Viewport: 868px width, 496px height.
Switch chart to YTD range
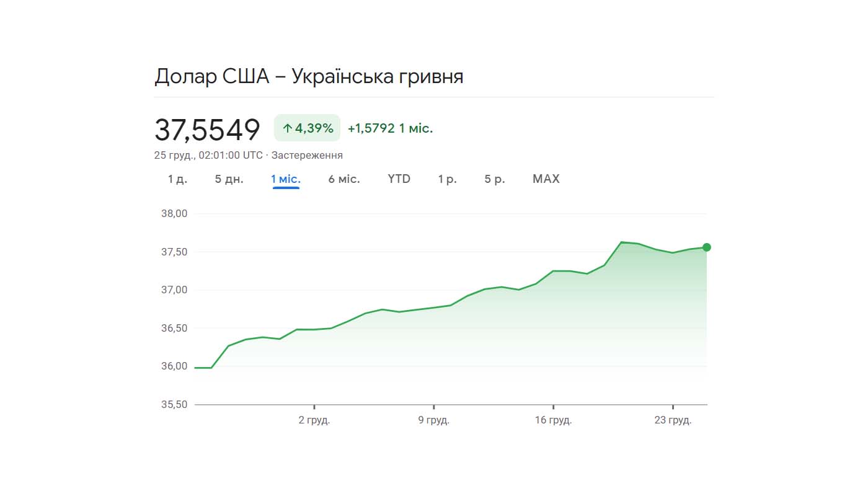coord(399,179)
